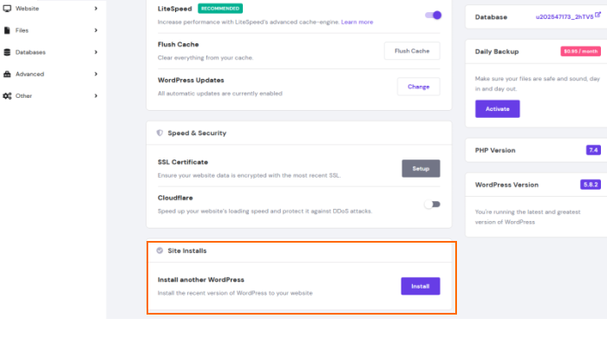Click the Speed & Security shield icon
The height and width of the screenshot is (364, 607).
click(x=160, y=133)
